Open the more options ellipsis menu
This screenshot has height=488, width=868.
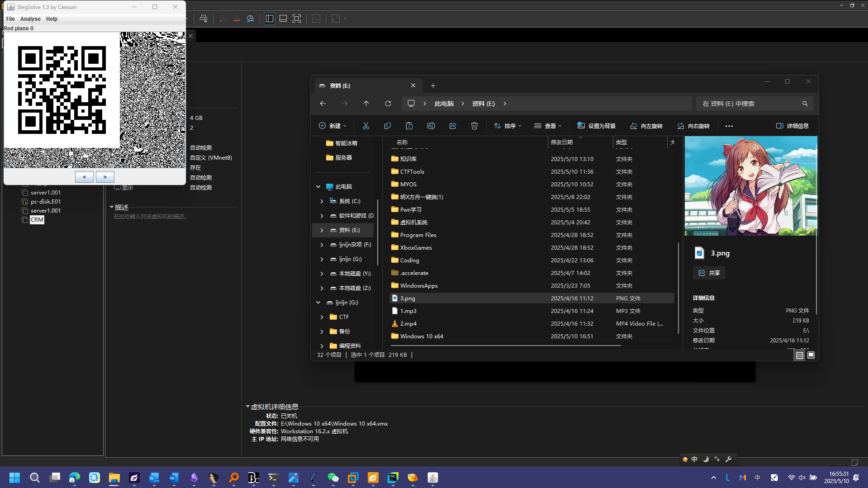(729, 126)
